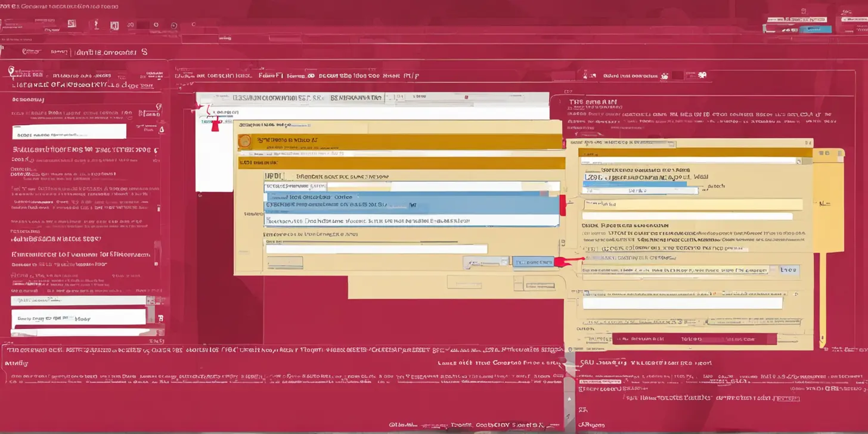
Task: Click the gray button at the center dialog's bottom left
Action: [x=284, y=262]
